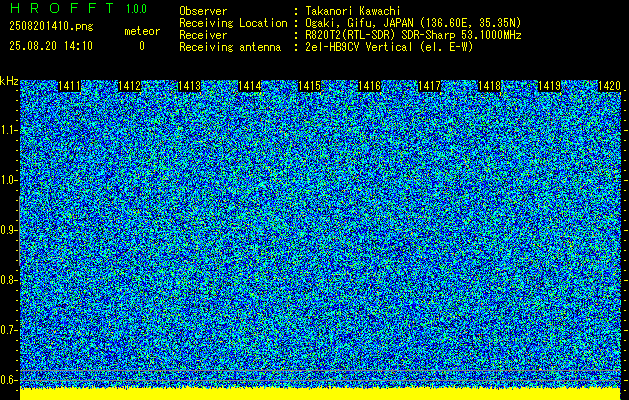
Task: Click frequency axis label 1.1
Action: [x=7, y=130]
